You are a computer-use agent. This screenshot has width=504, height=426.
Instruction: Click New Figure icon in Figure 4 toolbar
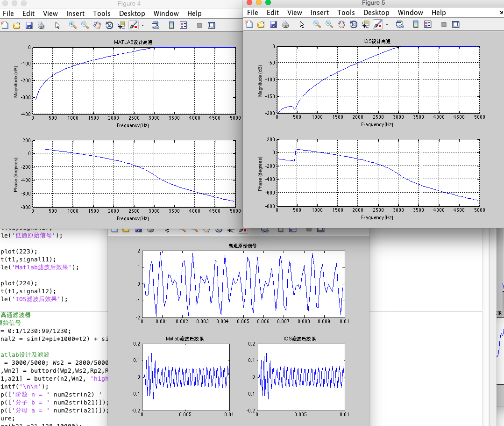(x=5, y=25)
